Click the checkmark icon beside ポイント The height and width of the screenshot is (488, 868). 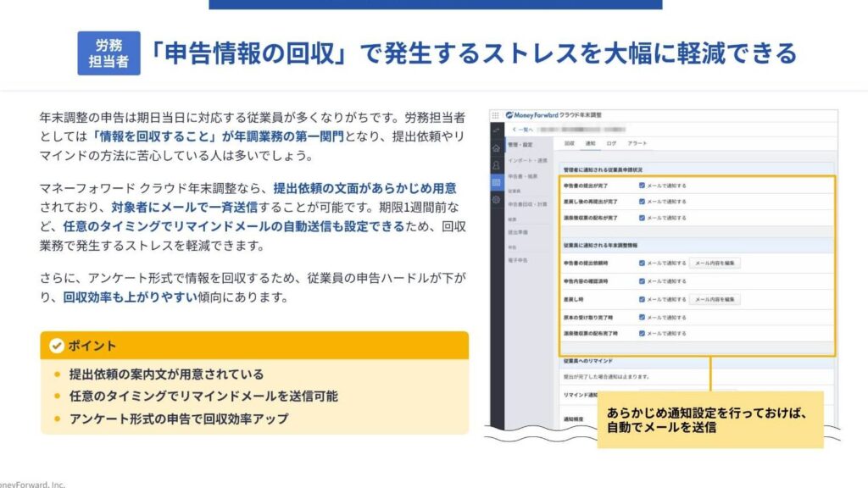tap(57, 346)
